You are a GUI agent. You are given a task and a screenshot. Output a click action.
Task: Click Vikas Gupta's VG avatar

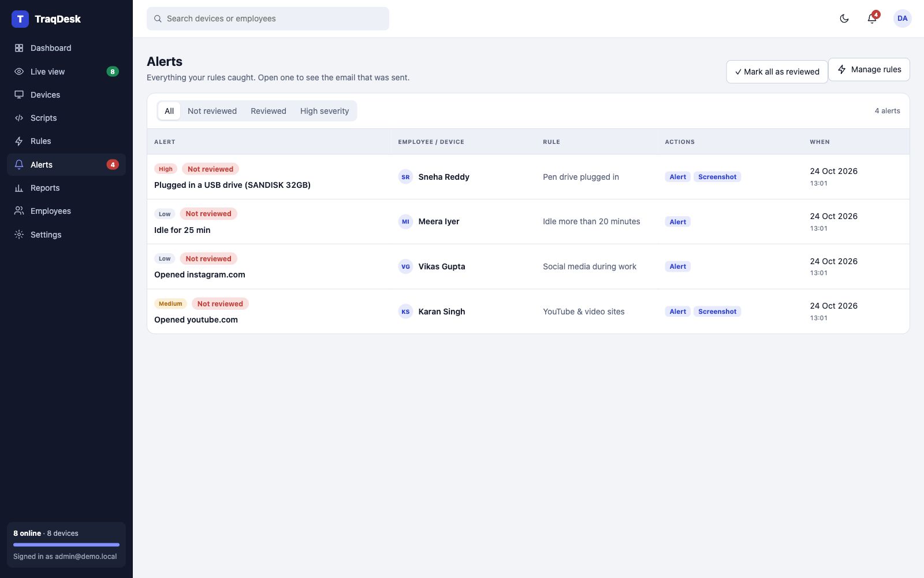tap(405, 266)
